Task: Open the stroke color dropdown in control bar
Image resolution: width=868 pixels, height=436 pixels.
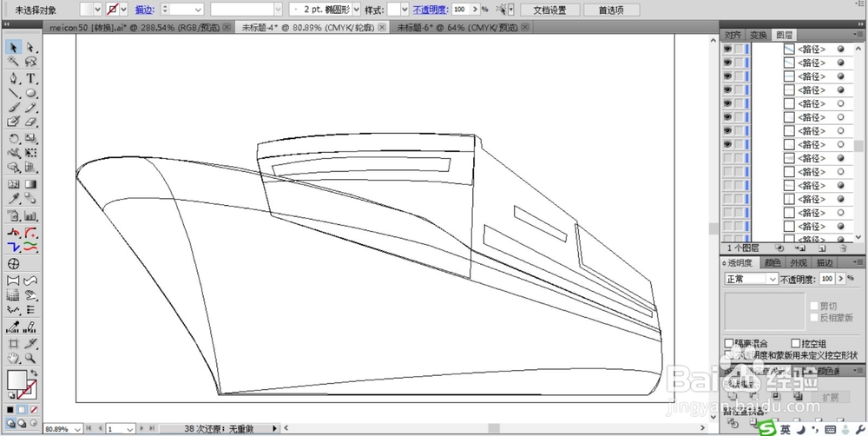Action: [x=123, y=10]
